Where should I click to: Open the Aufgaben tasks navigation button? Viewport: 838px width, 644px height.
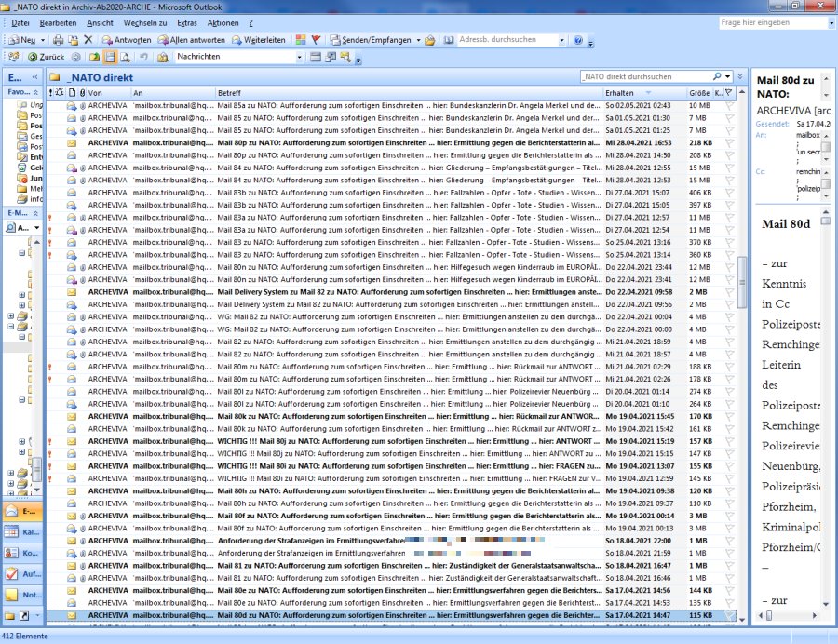tap(23, 574)
